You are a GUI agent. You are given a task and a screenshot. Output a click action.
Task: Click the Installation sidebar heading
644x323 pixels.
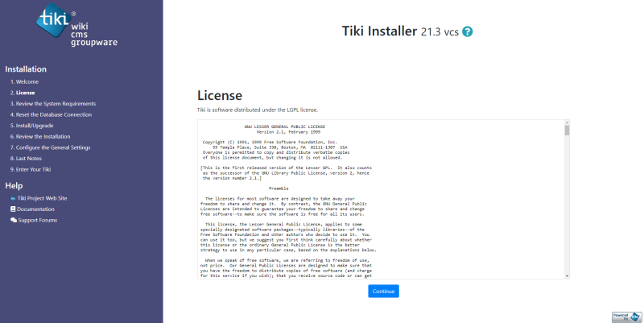[x=26, y=69]
